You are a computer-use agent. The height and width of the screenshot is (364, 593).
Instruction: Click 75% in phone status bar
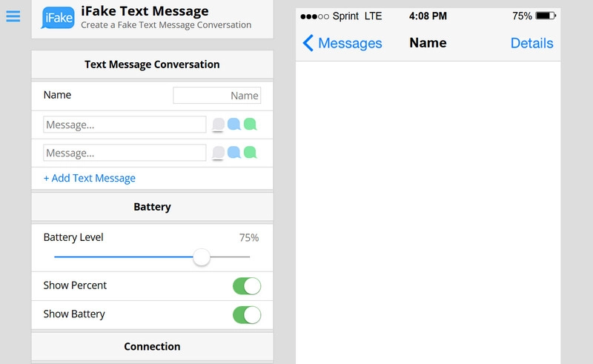click(x=522, y=16)
